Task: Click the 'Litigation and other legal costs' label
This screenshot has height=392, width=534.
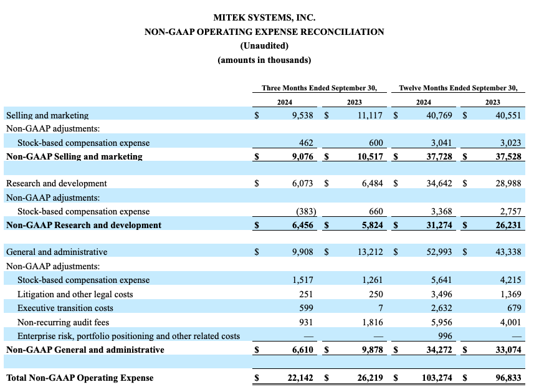Action: click(x=75, y=294)
